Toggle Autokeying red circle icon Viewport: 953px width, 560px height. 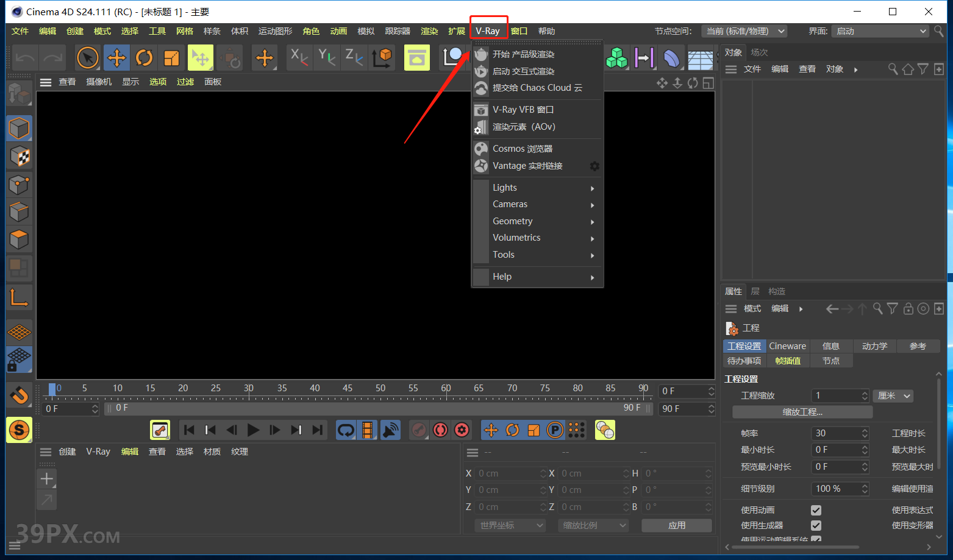coord(440,430)
